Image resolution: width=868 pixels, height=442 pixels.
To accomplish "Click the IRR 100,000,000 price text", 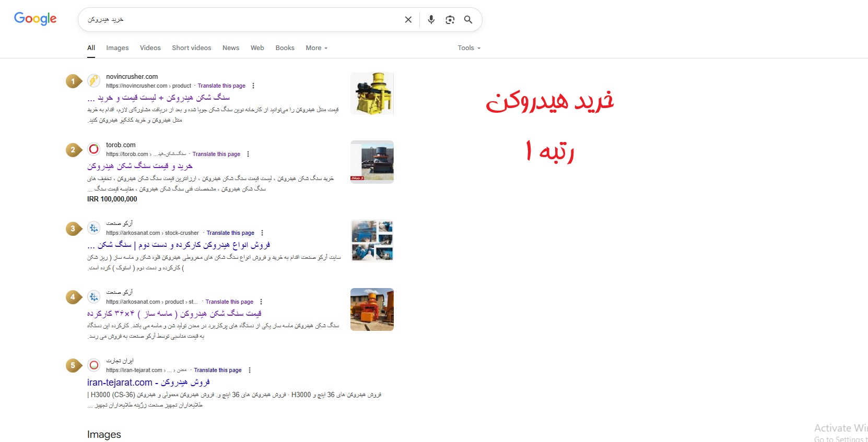I will click(x=112, y=199).
